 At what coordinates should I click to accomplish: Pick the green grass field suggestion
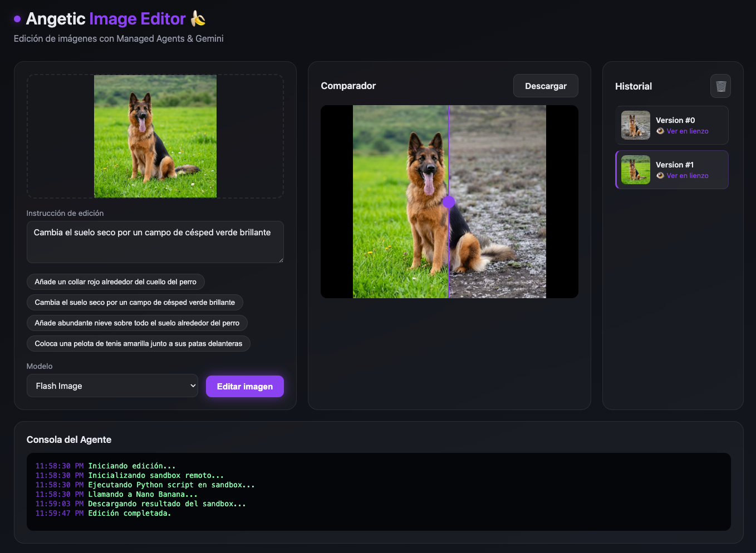coord(135,303)
